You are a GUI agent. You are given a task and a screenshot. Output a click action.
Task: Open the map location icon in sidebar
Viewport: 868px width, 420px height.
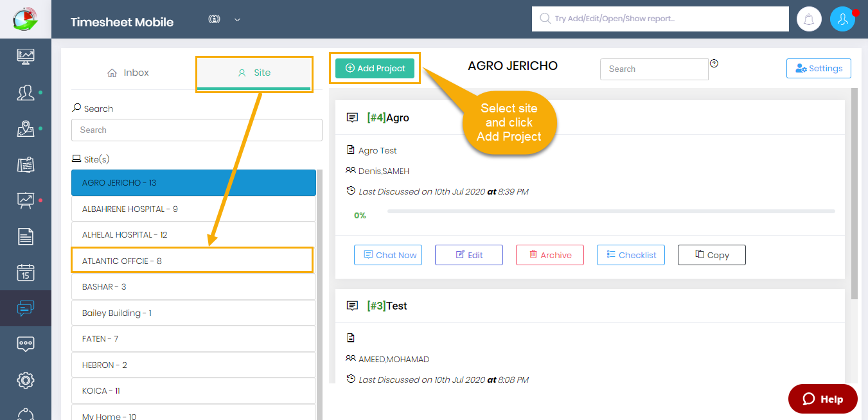tap(26, 129)
